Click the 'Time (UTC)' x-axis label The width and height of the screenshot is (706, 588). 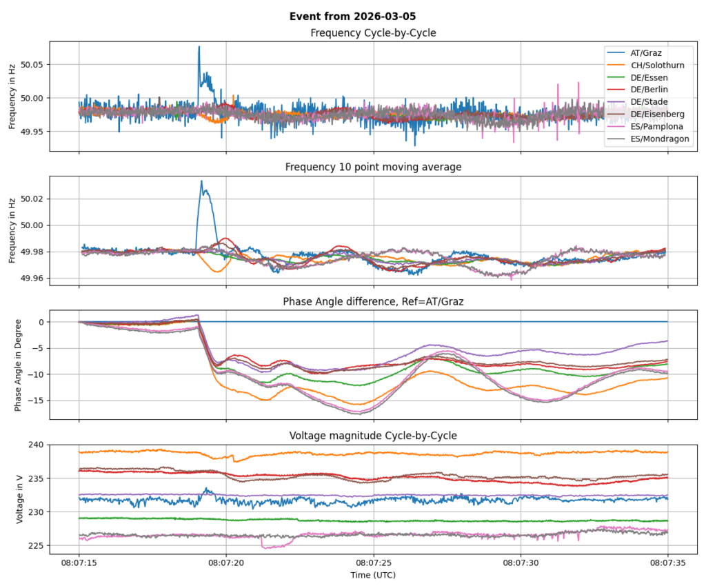[373, 574]
